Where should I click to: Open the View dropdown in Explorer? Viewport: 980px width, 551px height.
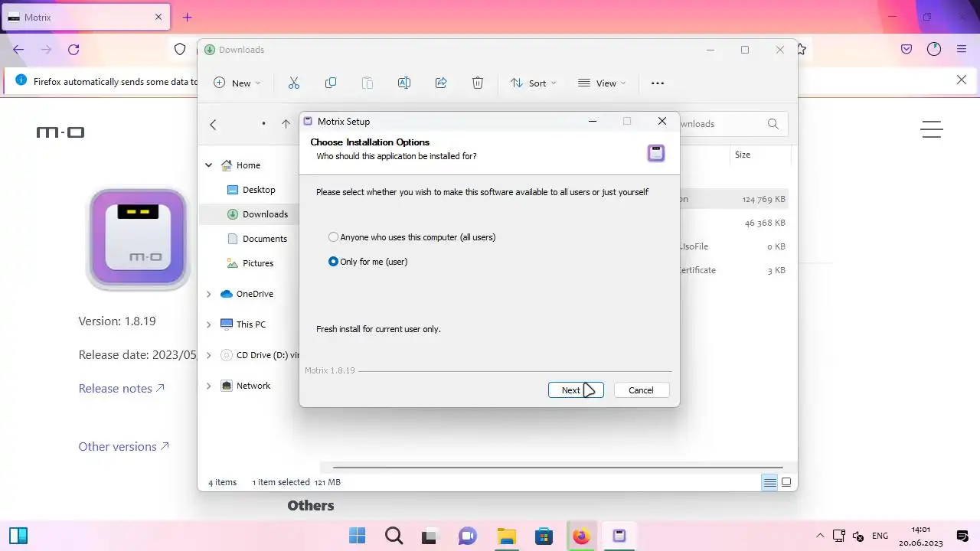[602, 83]
